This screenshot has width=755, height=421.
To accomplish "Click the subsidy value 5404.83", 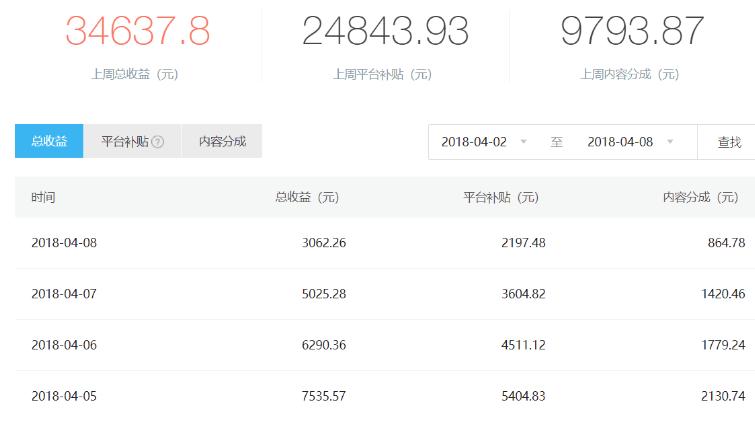I will 523,396.
